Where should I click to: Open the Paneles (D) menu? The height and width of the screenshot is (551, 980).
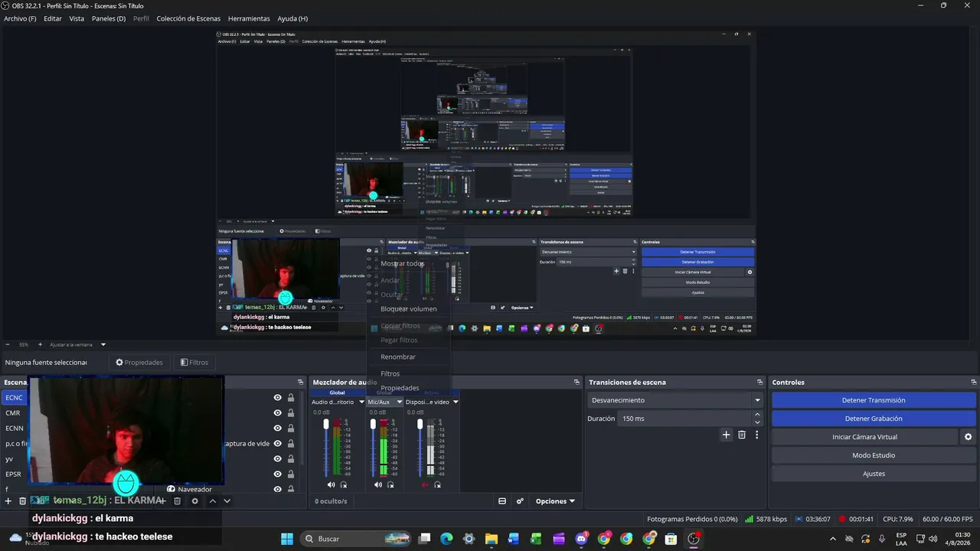109,18
